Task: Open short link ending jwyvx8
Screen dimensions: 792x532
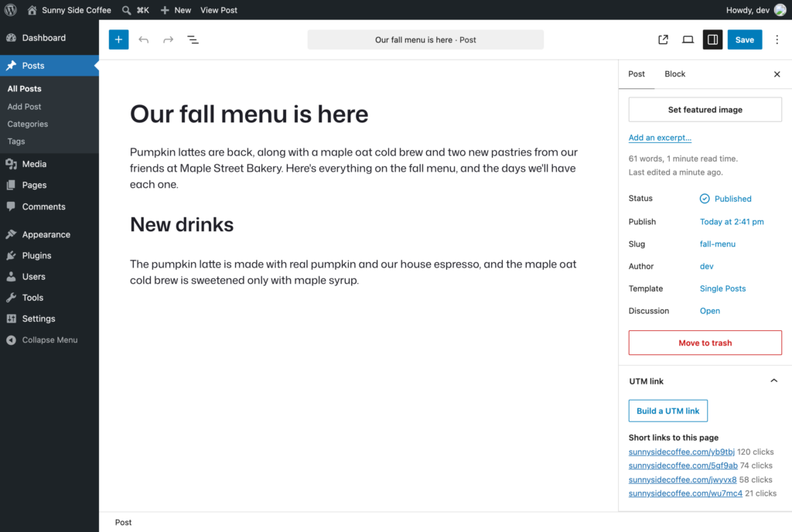Action: point(682,479)
